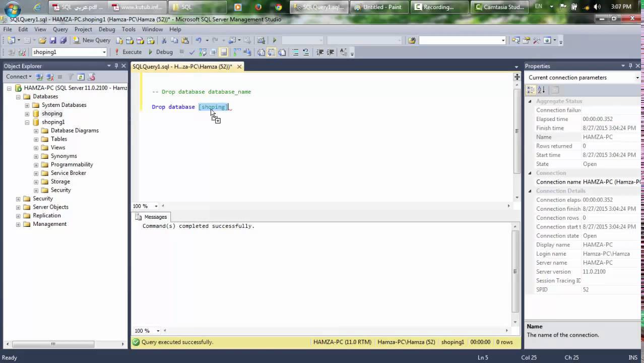The image size is (644, 363).
Task: Click the Display Estimated Execution Plan icon
Action: pyautogui.click(x=203, y=52)
